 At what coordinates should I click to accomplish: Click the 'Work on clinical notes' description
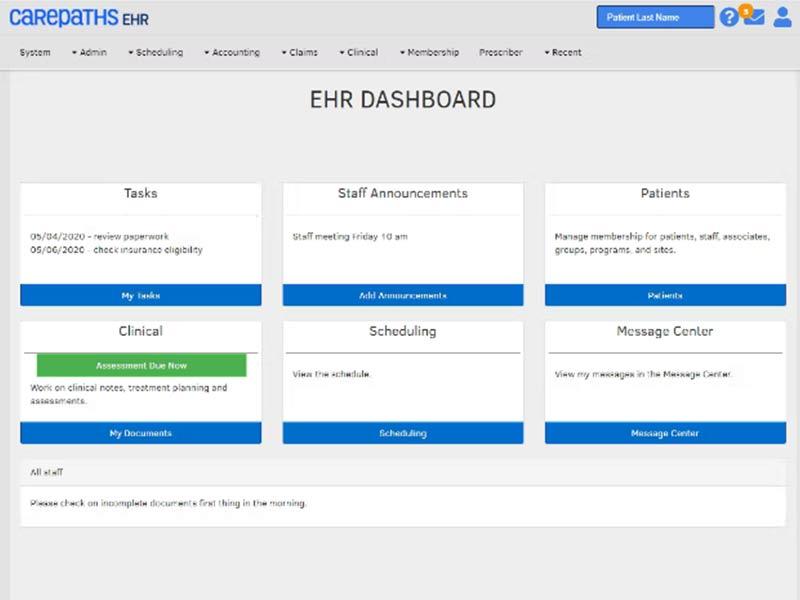(x=129, y=394)
